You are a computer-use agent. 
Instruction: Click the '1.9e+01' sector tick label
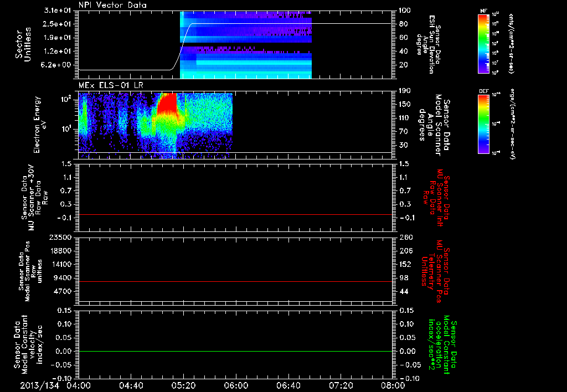coord(58,38)
